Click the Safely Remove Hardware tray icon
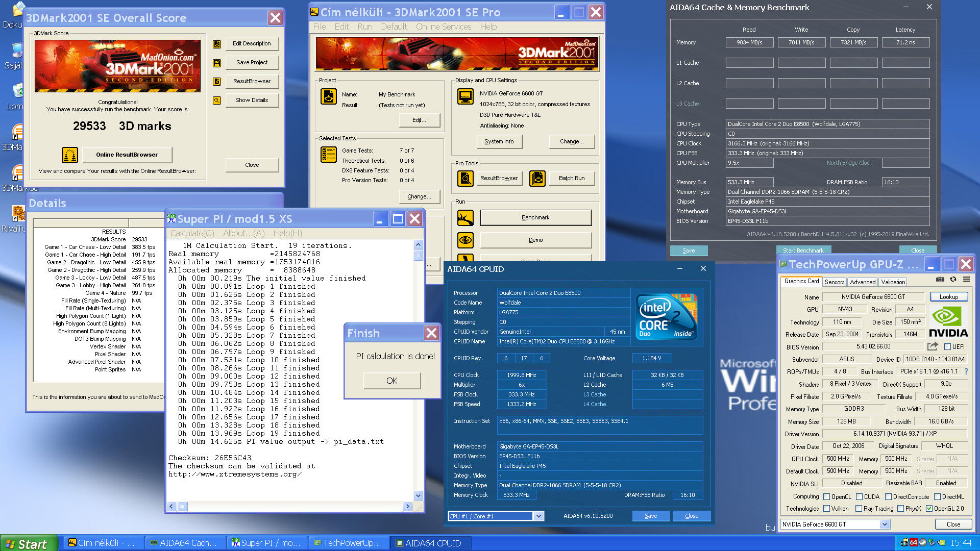980x551 pixels. click(932, 543)
